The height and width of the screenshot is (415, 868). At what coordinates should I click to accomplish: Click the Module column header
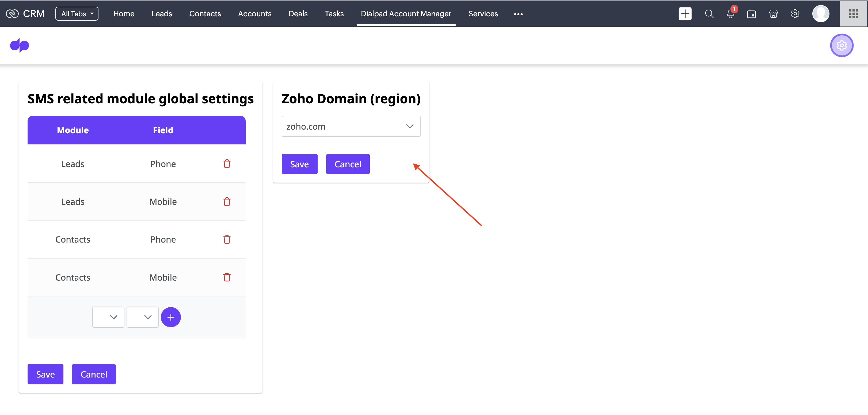pyautogui.click(x=73, y=130)
